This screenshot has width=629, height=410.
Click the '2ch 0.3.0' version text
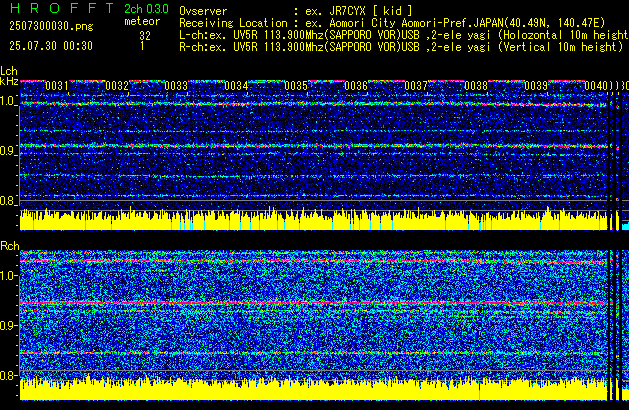click(146, 9)
